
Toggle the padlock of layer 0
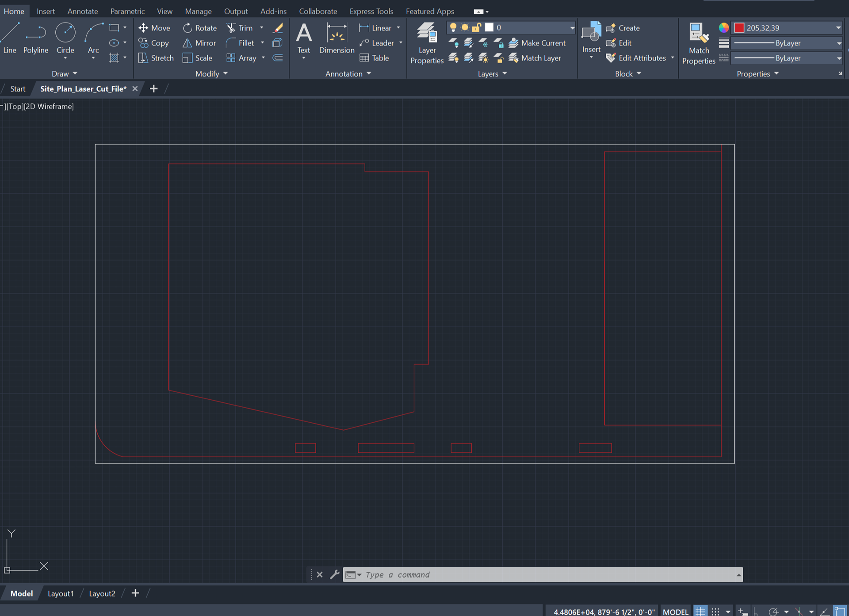click(476, 27)
